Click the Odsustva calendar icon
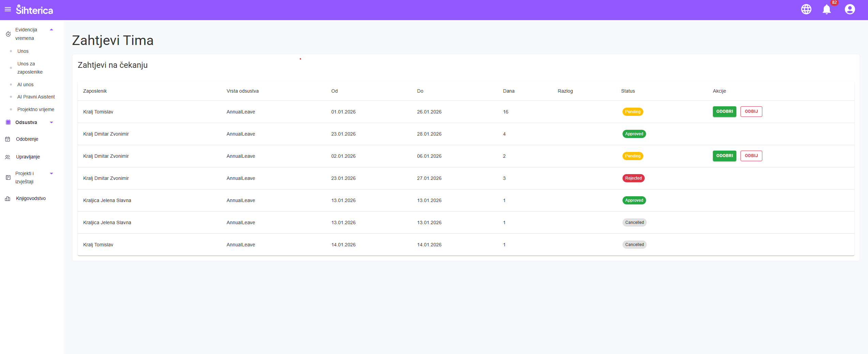Screen dimensions: 868x354 (x=8, y=122)
